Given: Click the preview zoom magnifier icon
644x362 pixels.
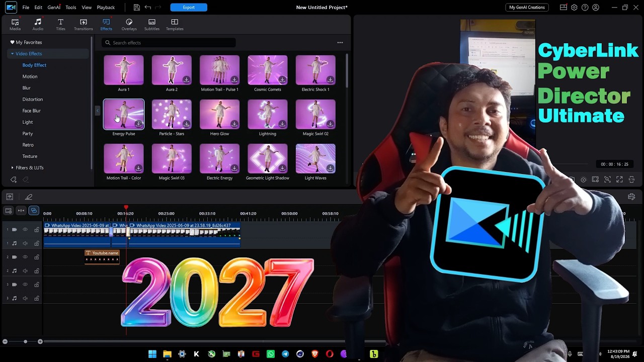Looking at the screenshot, I should tap(607, 179).
